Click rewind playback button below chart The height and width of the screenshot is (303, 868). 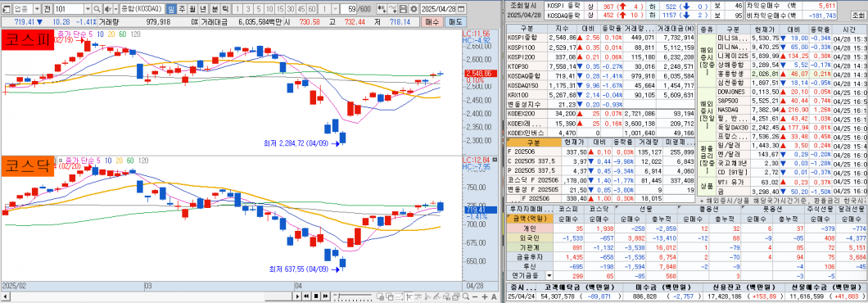click(x=306, y=297)
